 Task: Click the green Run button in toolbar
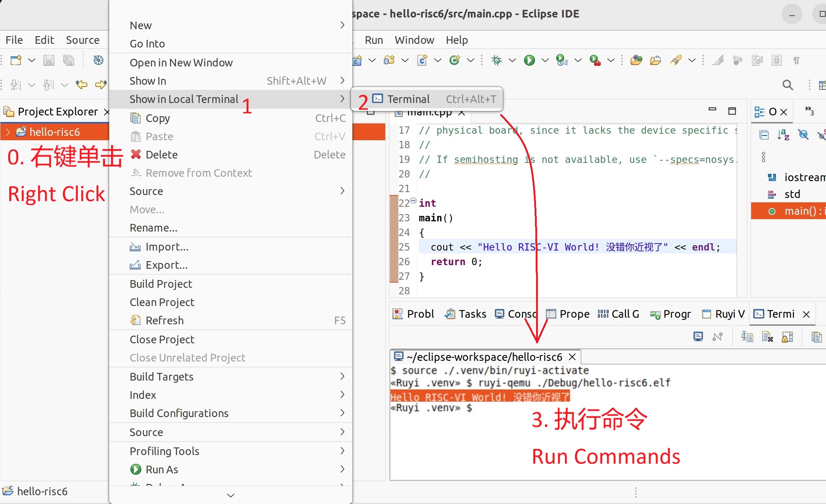point(529,60)
